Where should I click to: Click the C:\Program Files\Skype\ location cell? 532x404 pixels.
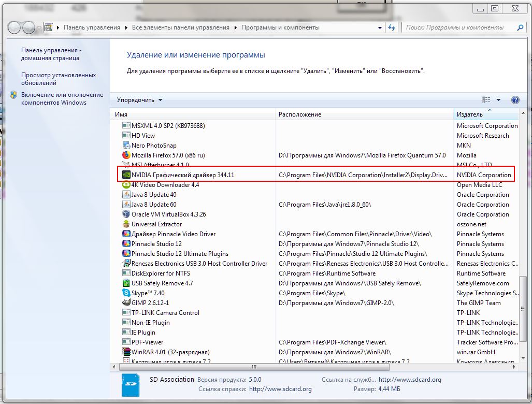pos(312,293)
